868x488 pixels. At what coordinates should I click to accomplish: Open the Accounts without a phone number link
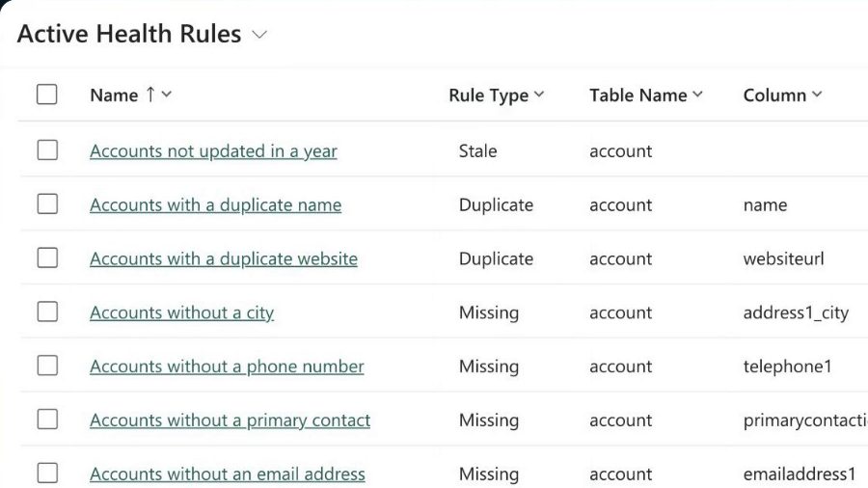tap(227, 366)
